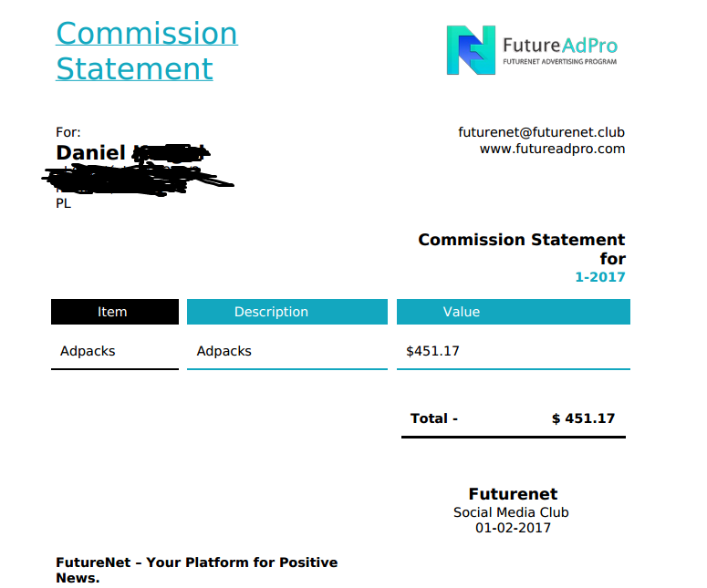Click the Futurenet signature heading

tap(513, 494)
